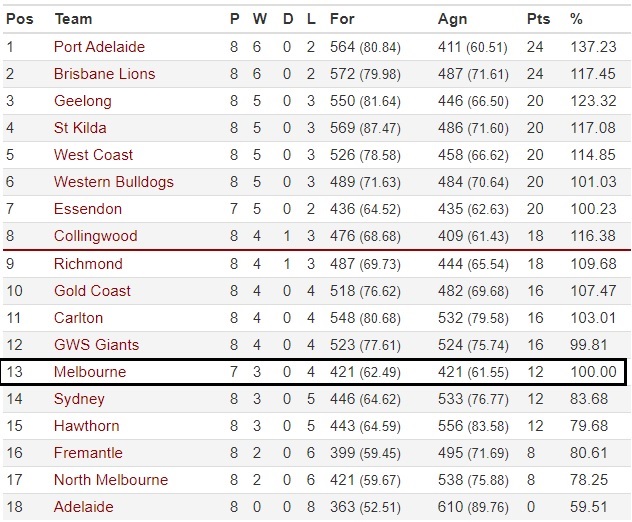Screen dimensions: 632x522
Task: Click the Brisbane Lions team link
Action: 102,74
